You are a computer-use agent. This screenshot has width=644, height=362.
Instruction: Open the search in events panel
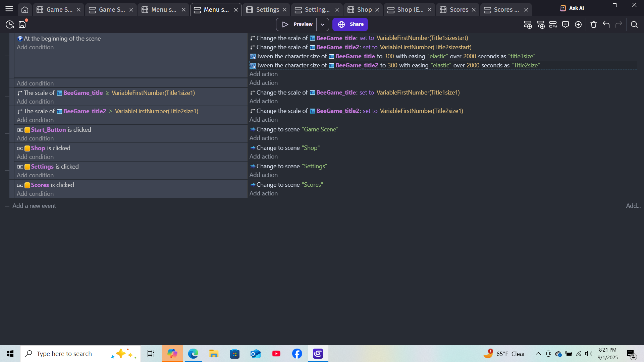[x=634, y=24]
